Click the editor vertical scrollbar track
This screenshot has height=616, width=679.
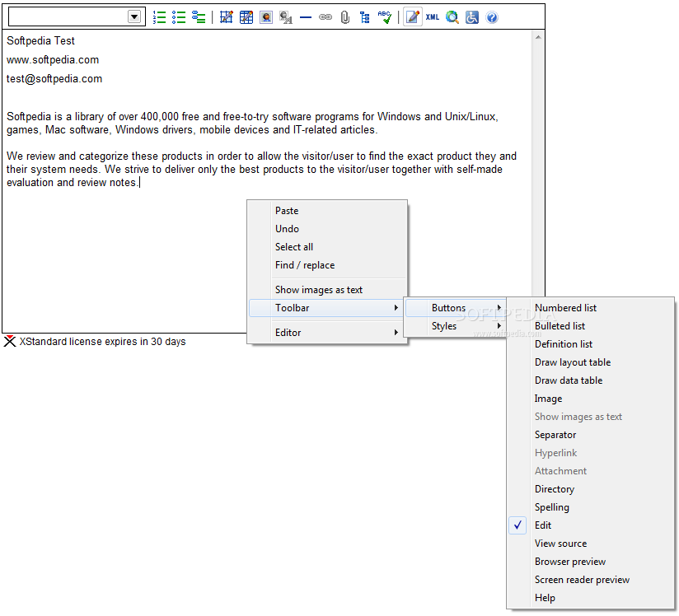pyautogui.click(x=538, y=169)
